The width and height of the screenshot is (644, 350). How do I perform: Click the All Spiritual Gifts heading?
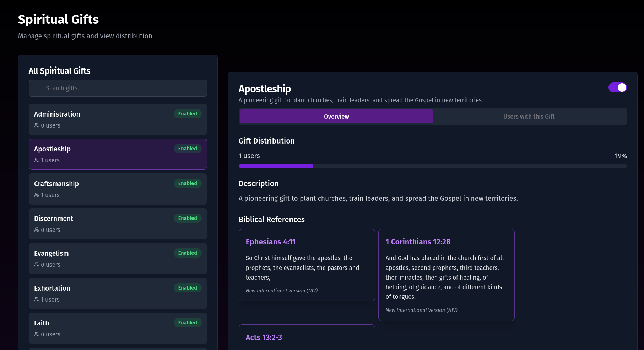(x=59, y=71)
